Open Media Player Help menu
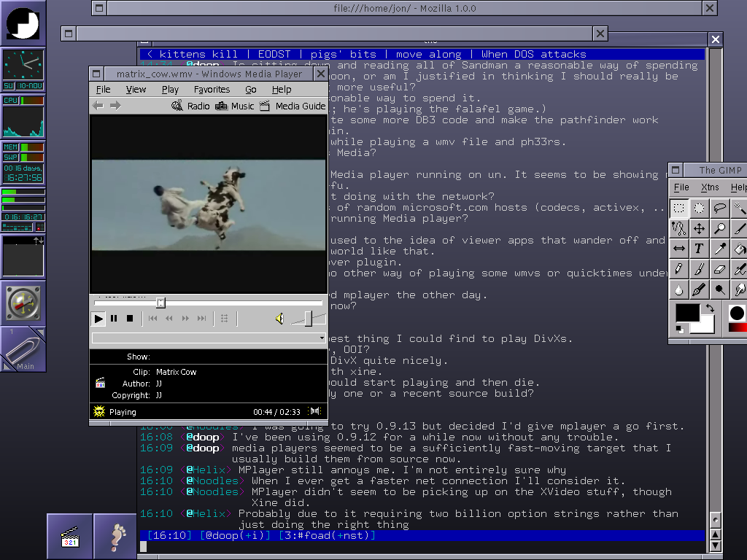Image resolution: width=747 pixels, height=560 pixels. pyautogui.click(x=282, y=90)
